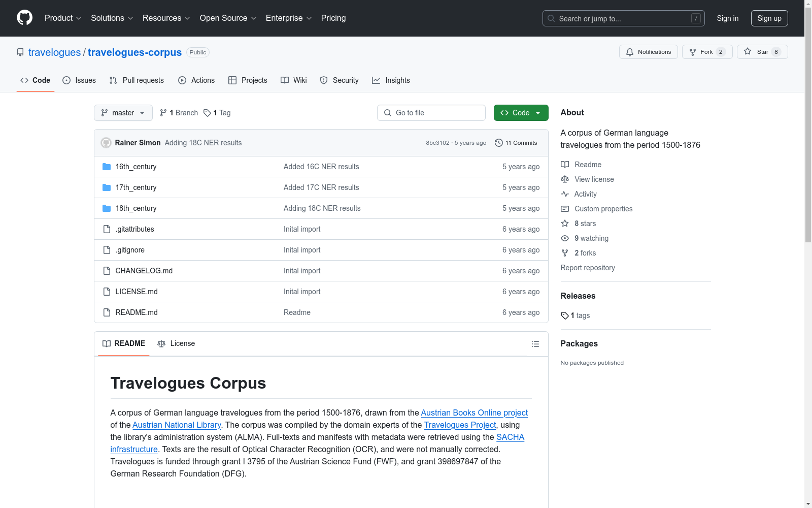Click the pulse icon beside Activity

pos(565,194)
